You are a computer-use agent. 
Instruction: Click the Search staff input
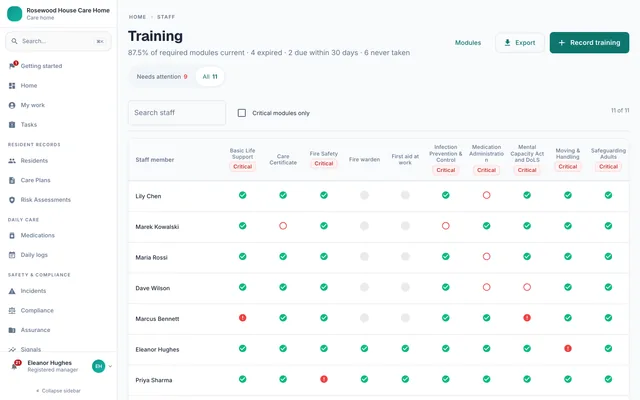pyautogui.click(x=177, y=113)
